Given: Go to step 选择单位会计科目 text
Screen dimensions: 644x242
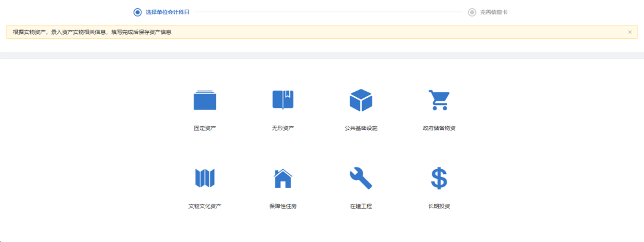Looking at the screenshot, I should click(x=168, y=13).
